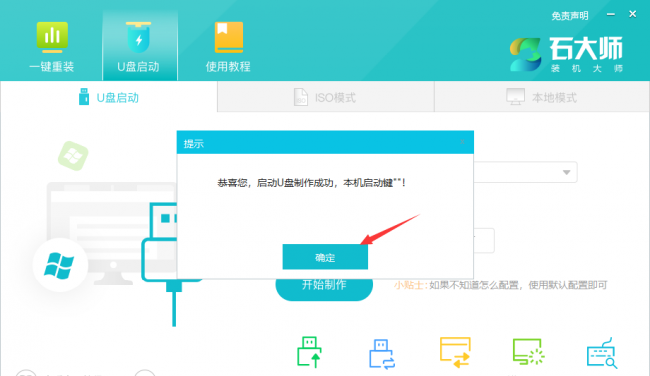Minimize the 石大师 window
Screen dimensions: 650x376
pos(611,15)
